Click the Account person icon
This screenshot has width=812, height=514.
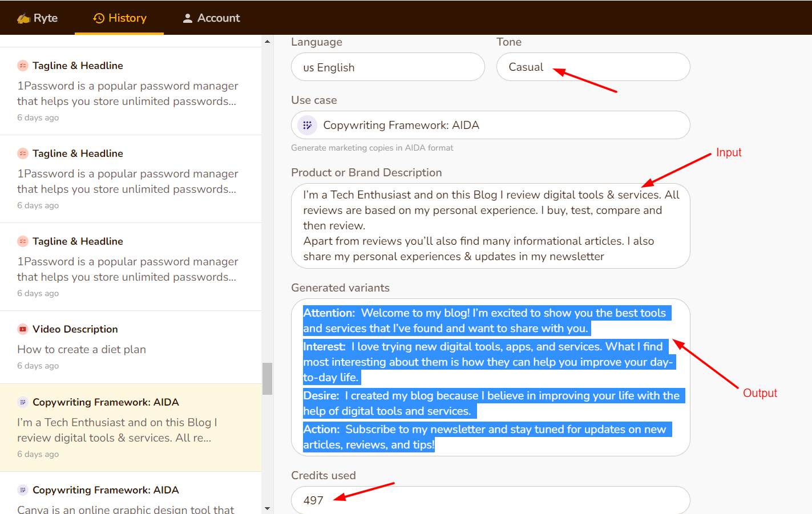coord(187,18)
